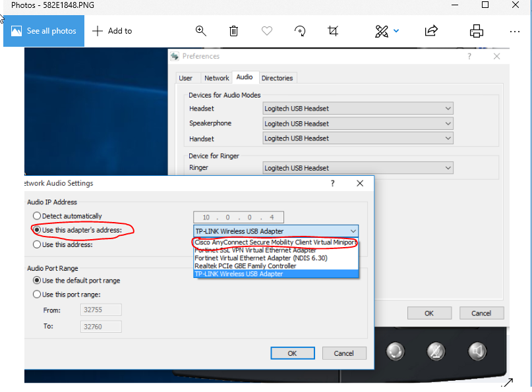Open the Directories tab in Preferences

277,78
